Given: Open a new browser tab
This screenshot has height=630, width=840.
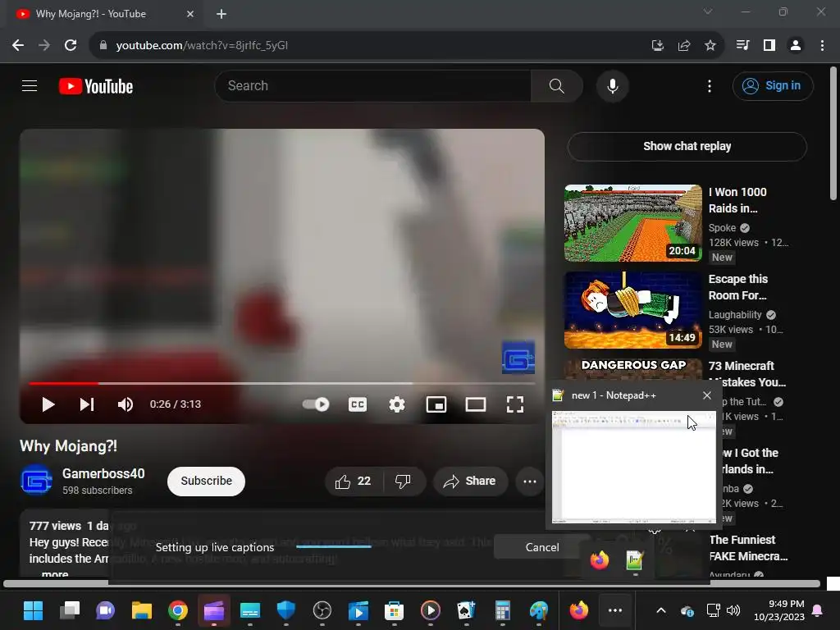Looking at the screenshot, I should 221,15.
